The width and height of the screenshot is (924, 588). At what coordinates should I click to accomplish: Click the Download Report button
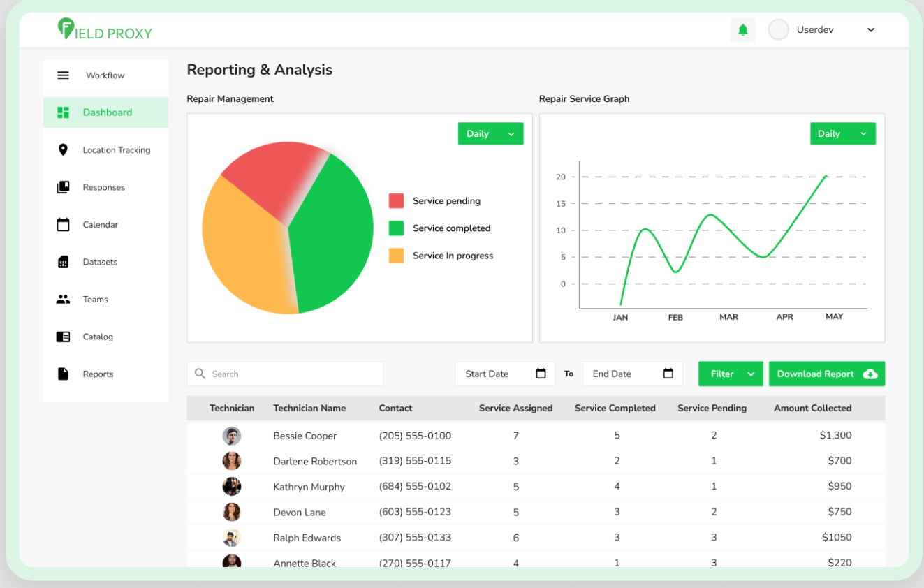click(826, 374)
